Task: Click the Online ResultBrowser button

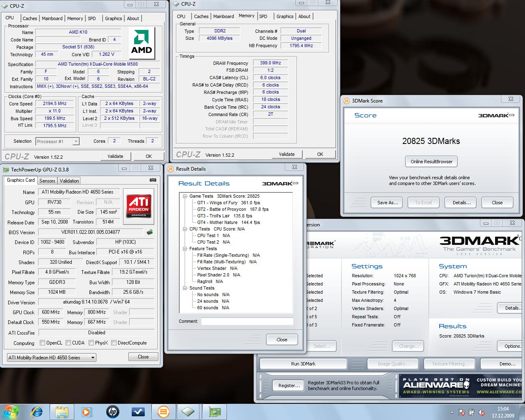Action: click(x=431, y=162)
